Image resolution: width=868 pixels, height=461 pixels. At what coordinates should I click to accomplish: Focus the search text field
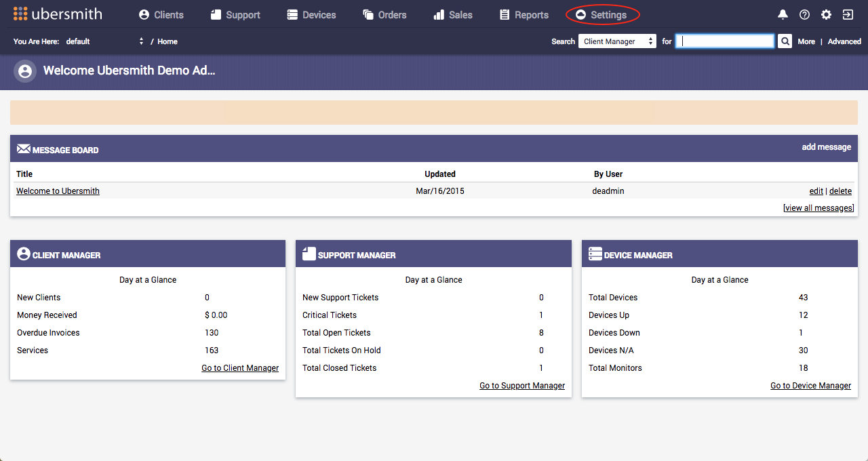[725, 41]
